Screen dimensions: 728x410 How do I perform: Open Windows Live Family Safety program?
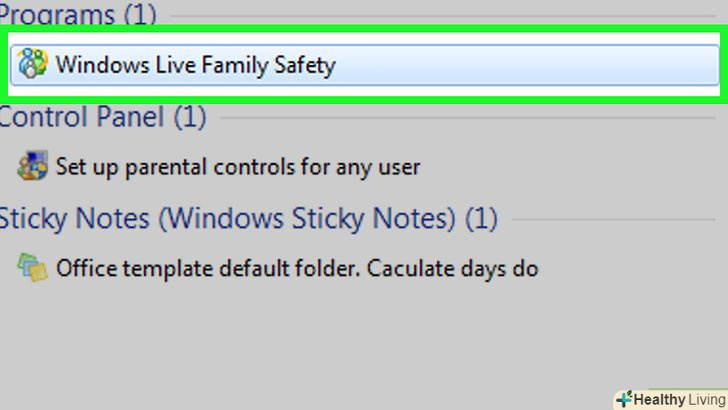tap(195, 66)
